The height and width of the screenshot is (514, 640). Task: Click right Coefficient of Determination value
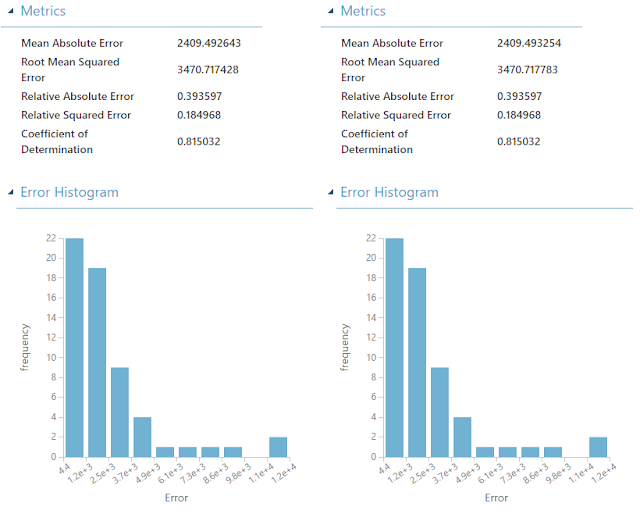(519, 142)
